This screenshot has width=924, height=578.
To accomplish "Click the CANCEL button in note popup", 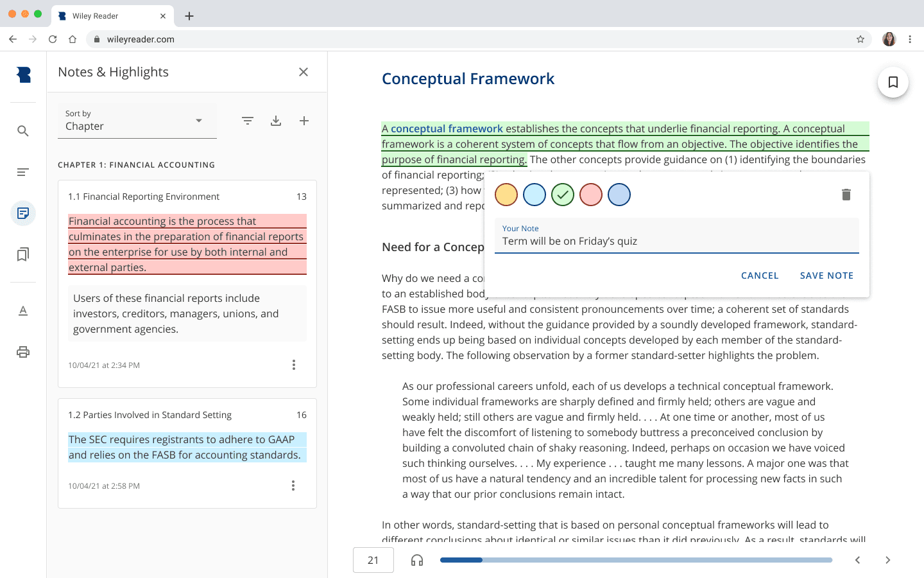I will pyautogui.click(x=760, y=276).
